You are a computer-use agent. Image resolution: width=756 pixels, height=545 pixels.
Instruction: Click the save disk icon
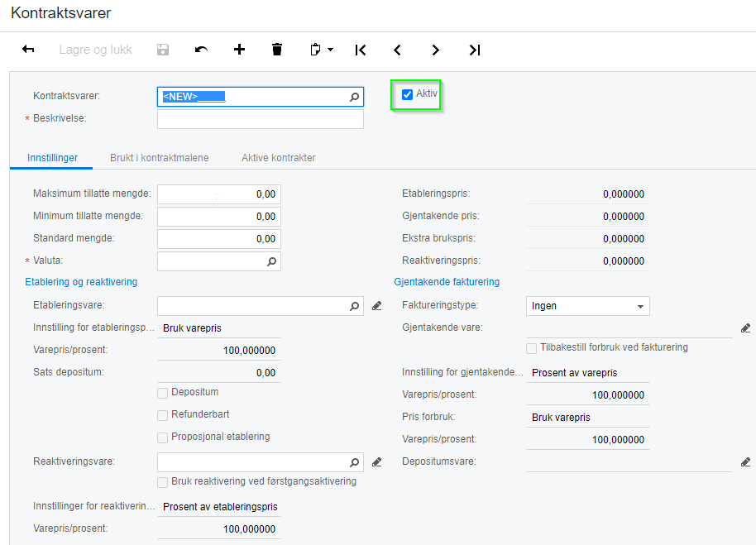pyautogui.click(x=163, y=50)
